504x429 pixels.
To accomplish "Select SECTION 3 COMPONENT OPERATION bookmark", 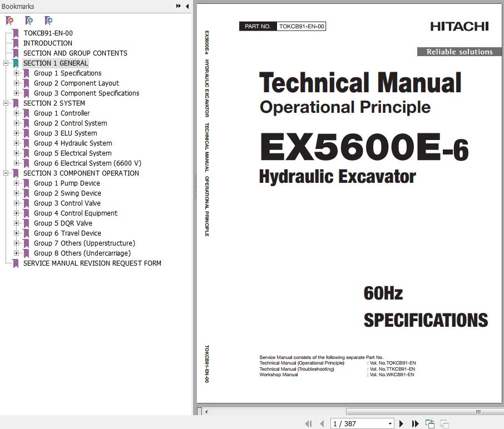I will (x=81, y=173).
